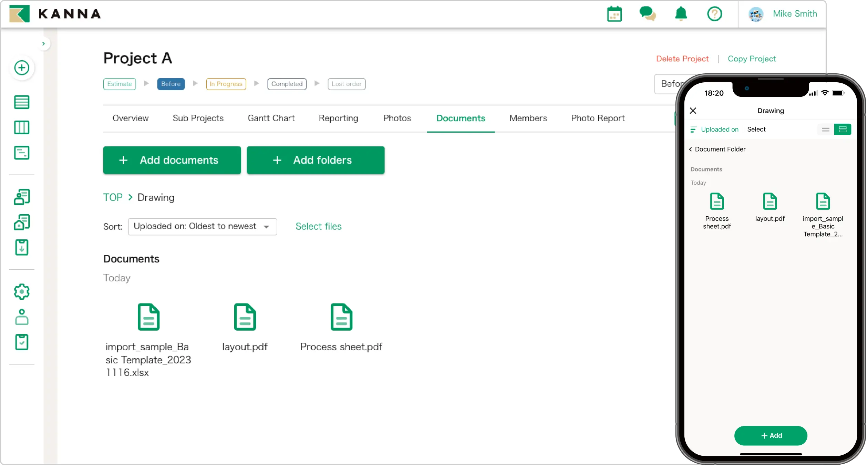Select the In Progress status chip
The width and height of the screenshot is (868, 465).
pos(226,84)
